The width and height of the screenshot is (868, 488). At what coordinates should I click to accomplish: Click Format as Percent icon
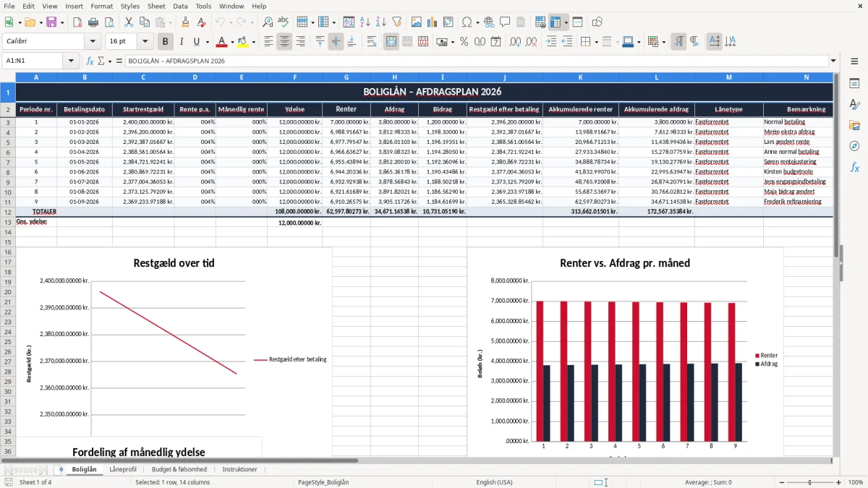pos(464,42)
